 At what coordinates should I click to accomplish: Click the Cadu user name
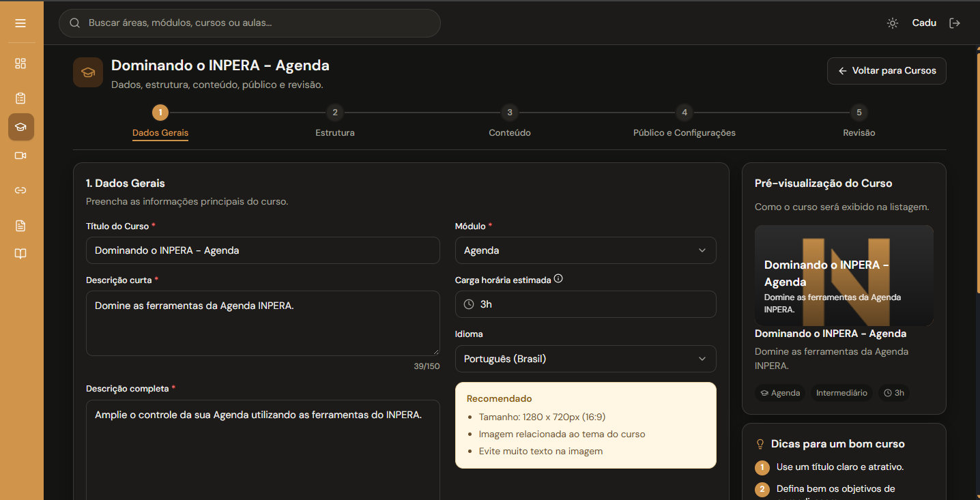pyautogui.click(x=924, y=23)
